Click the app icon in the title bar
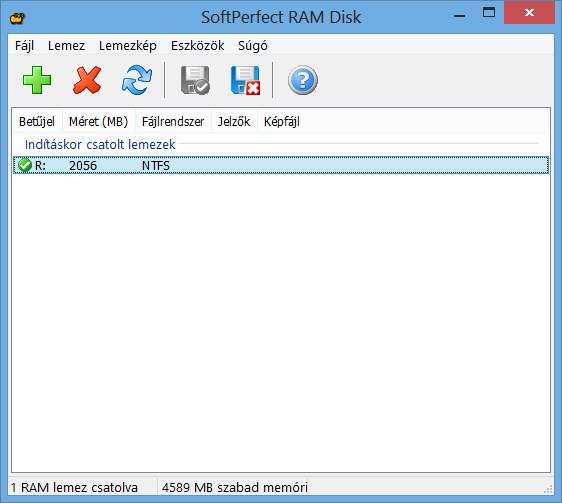This screenshot has height=503, width=562. 17,17
